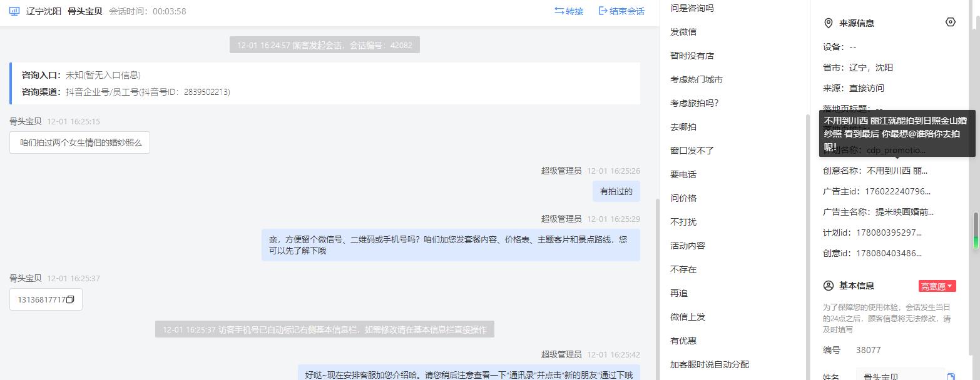The height and width of the screenshot is (380, 980).
Task: Click the session start notice 会话编号 42082
Action: pos(324,45)
